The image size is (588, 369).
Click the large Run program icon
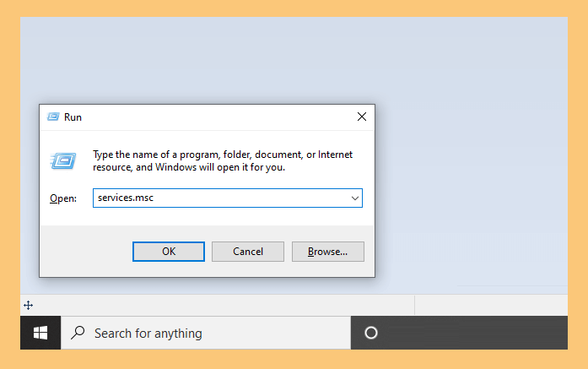click(63, 161)
